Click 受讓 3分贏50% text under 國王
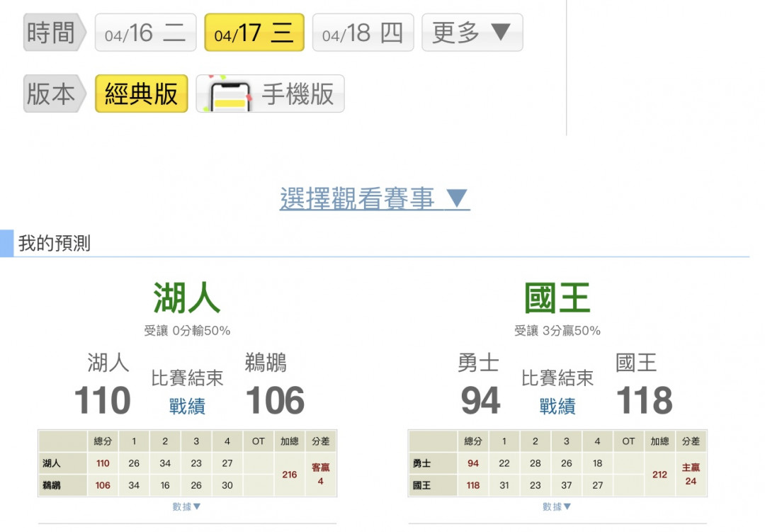 pos(557,331)
